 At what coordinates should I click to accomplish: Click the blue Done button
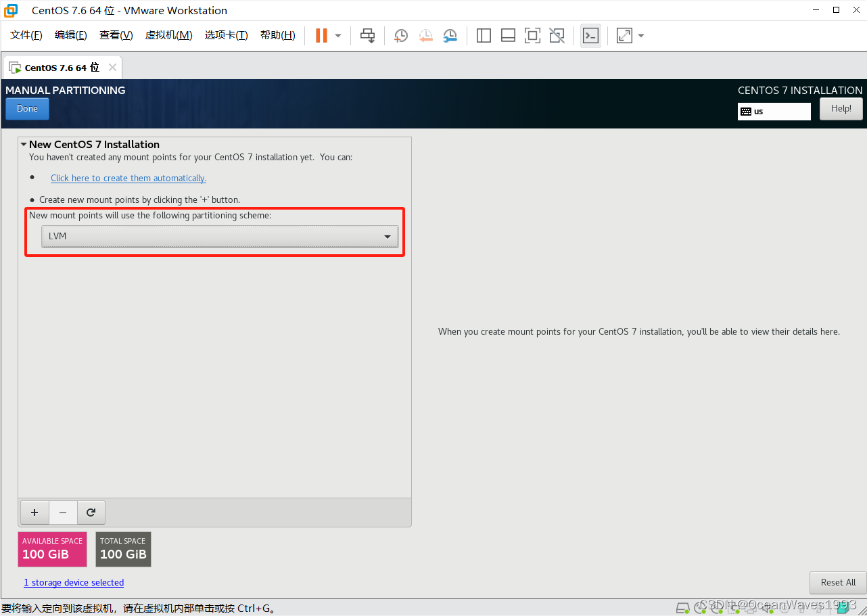point(27,109)
